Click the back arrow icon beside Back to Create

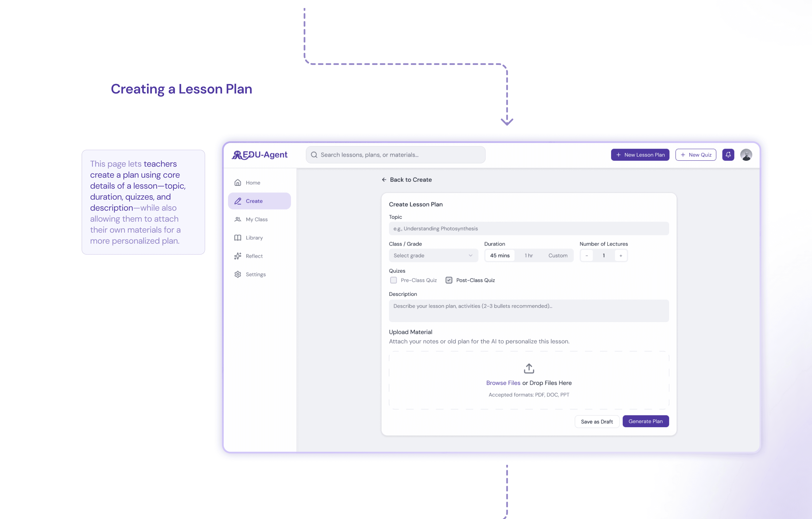click(x=384, y=180)
